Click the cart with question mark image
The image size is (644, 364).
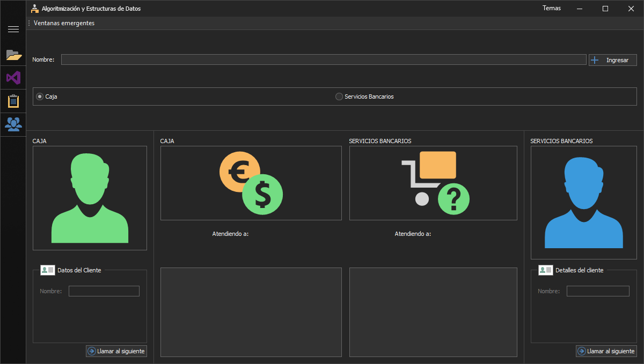coord(433,183)
